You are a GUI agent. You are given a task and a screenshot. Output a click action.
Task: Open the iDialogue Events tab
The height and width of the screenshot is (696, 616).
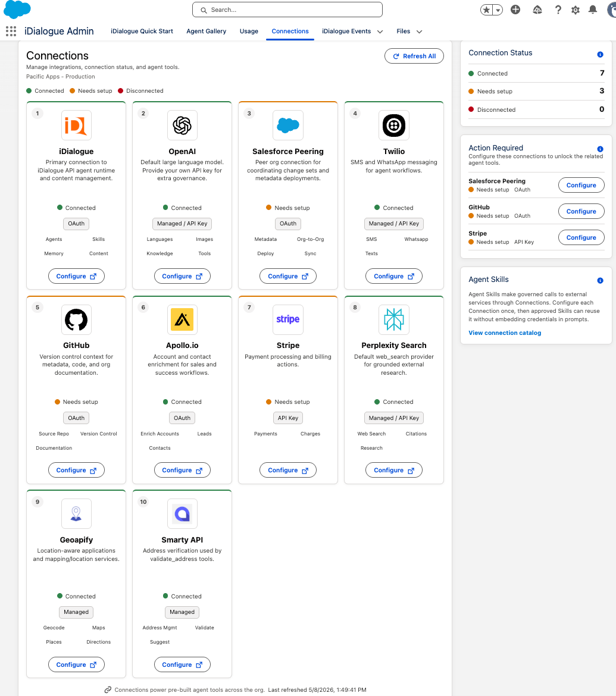(346, 31)
